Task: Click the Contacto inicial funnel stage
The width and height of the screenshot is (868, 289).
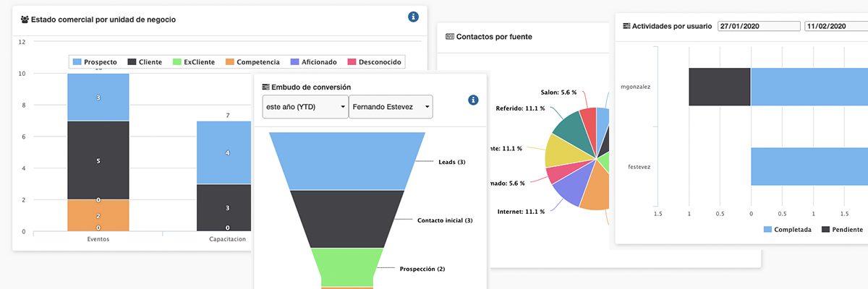Action: point(346,218)
